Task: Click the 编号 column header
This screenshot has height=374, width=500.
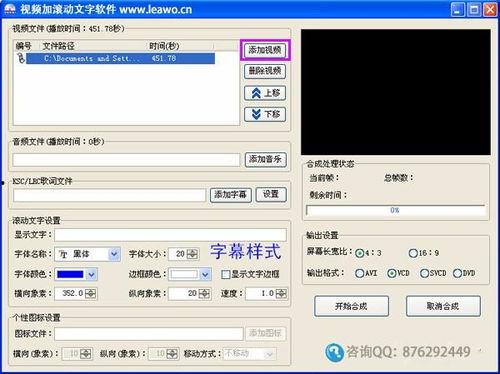Action: pyautogui.click(x=23, y=46)
